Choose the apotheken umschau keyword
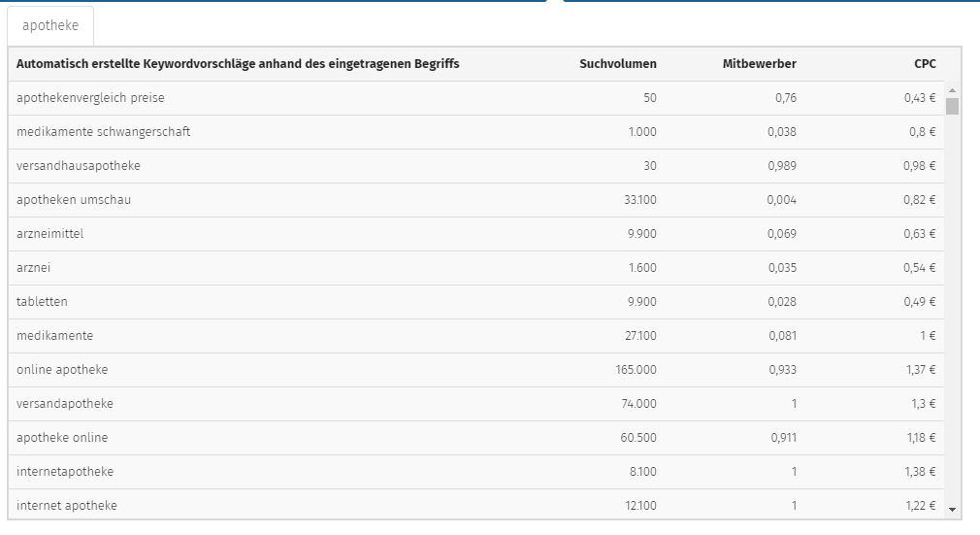 pyautogui.click(x=74, y=200)
